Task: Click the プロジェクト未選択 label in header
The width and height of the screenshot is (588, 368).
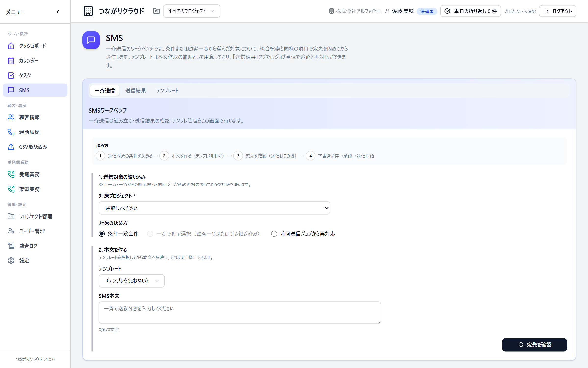Action: (x=520, y=11)
